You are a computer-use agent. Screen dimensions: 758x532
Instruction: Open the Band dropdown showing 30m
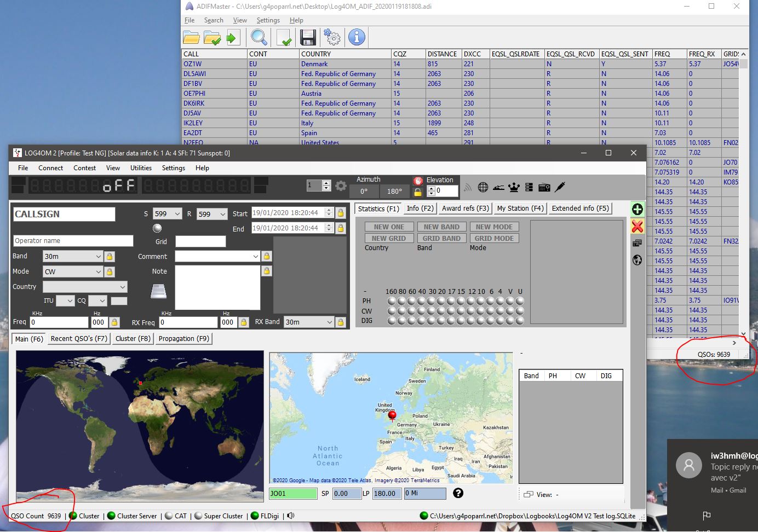pyautogui.click(x=73, y=256)
